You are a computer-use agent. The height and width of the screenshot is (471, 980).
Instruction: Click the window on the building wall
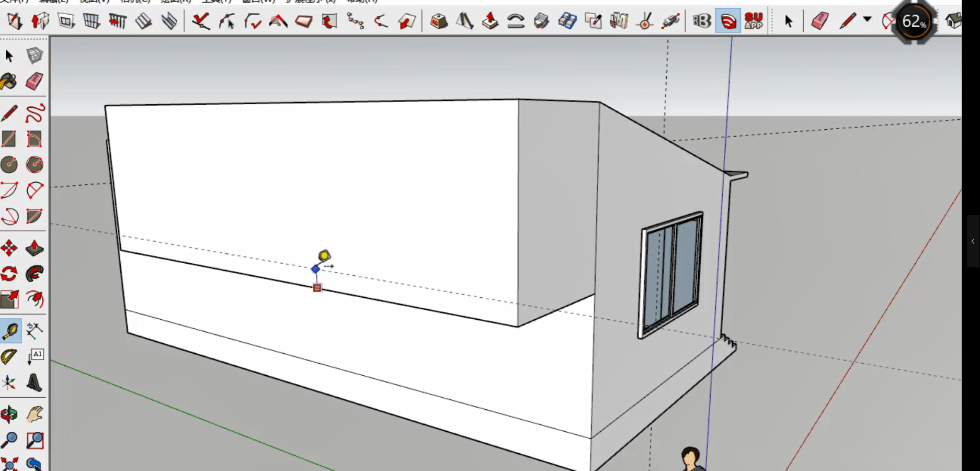pyautogui.click(x=671, y=274)
